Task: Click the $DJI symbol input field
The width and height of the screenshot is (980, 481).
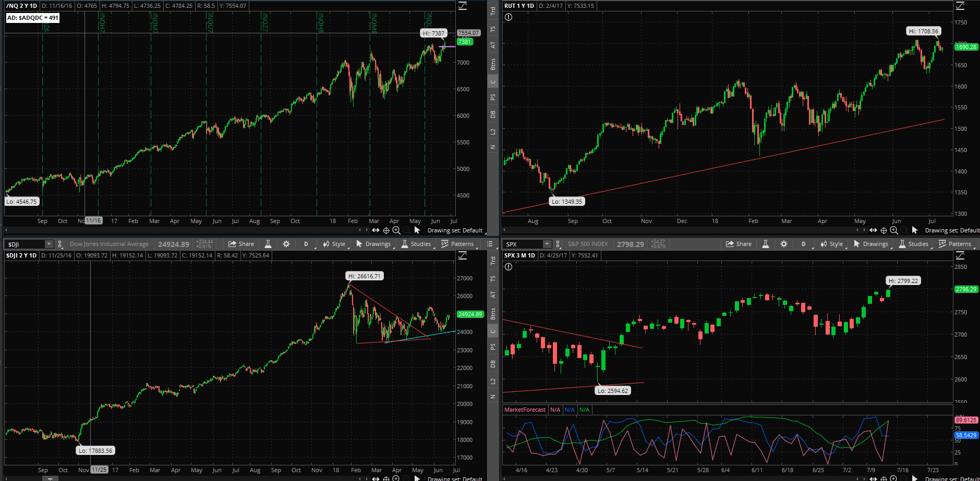Action: [x=25, y=244]
